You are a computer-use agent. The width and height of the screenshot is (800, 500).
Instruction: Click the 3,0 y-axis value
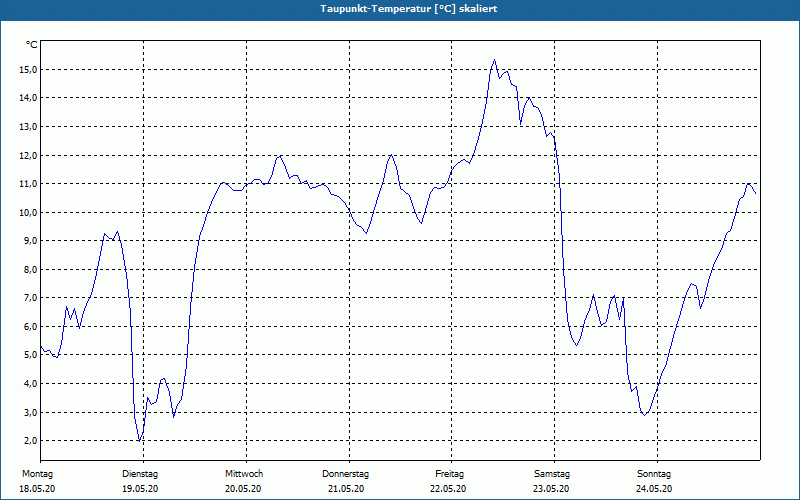30,412
